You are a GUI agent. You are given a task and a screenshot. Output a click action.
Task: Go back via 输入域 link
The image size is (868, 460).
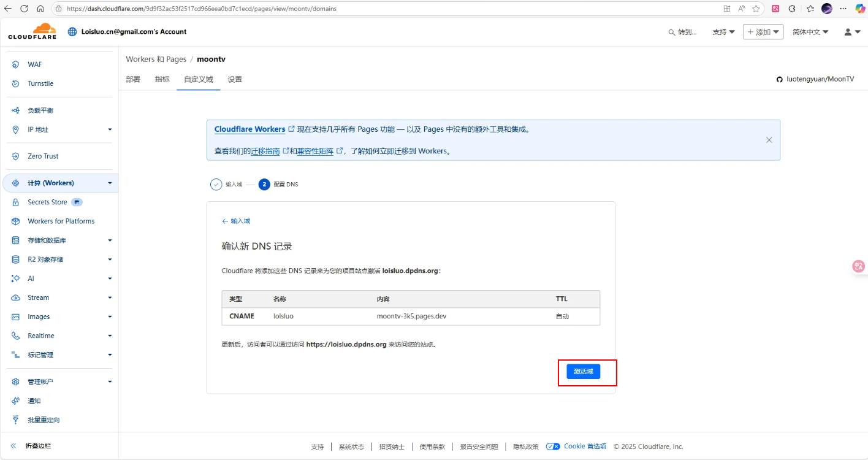click(x=236, y=221)
